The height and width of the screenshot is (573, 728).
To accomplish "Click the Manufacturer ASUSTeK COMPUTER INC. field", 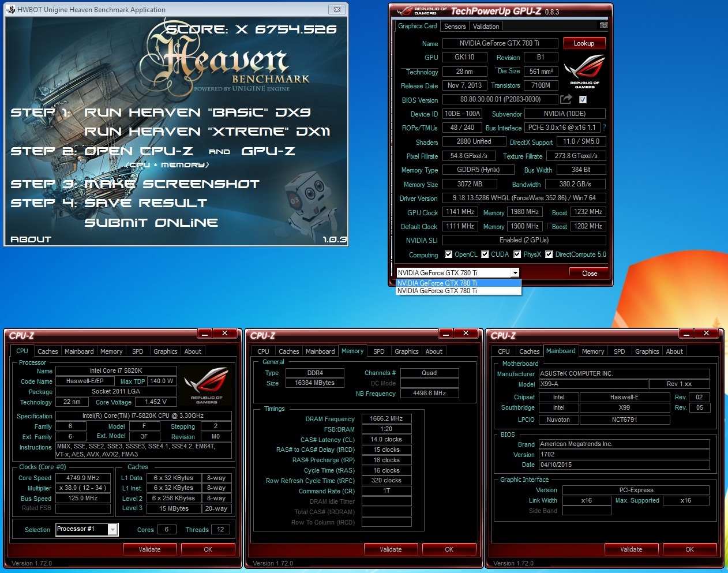I will pyautogui.click(x=624, y=373).
